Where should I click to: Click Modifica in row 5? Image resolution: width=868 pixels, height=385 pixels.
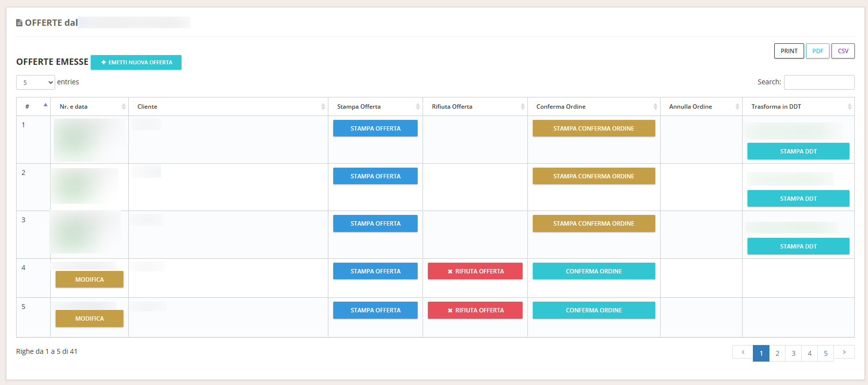tap(89, 319)
